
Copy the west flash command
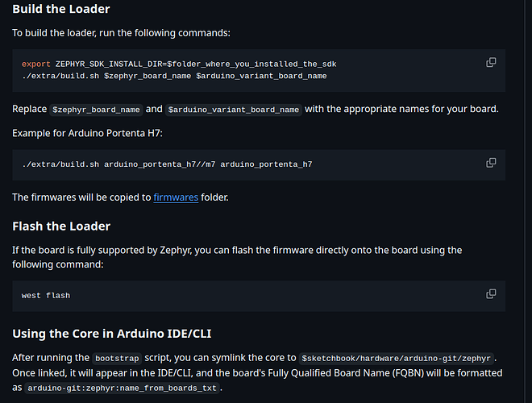(x=491, y=293)
